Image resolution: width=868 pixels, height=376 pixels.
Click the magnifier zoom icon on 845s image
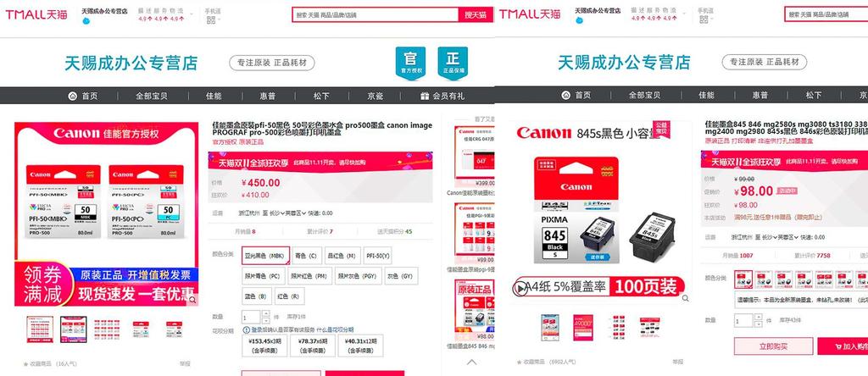tap(685, 298)
